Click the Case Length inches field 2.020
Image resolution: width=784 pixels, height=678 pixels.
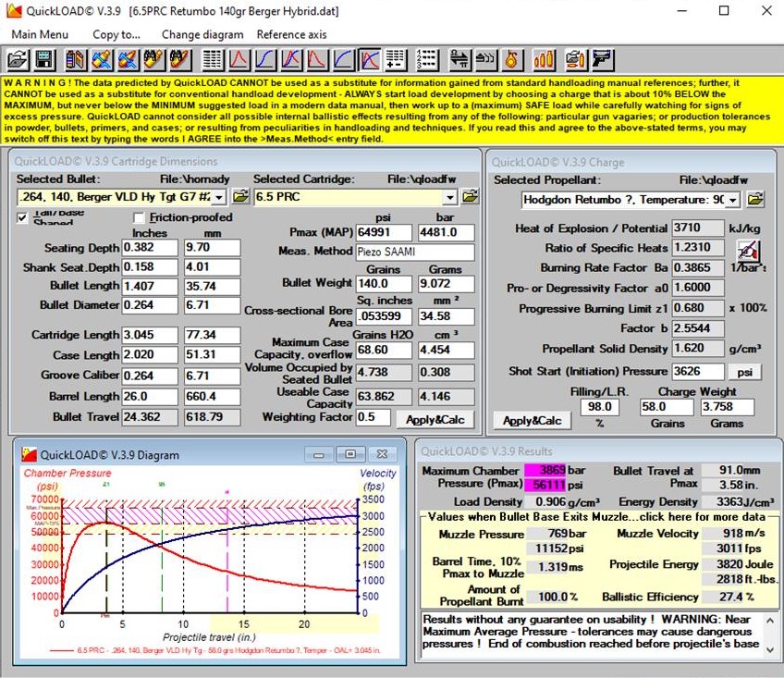coord(150,355)
